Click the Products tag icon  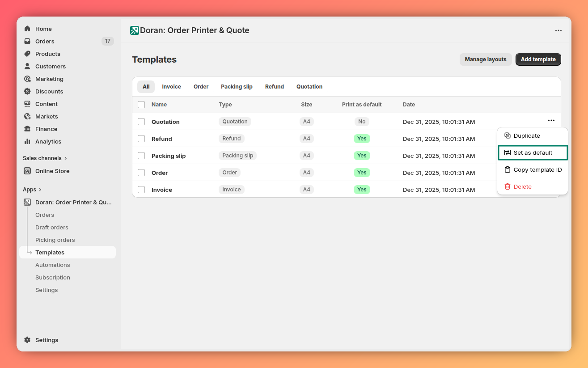tap(27, 54)
